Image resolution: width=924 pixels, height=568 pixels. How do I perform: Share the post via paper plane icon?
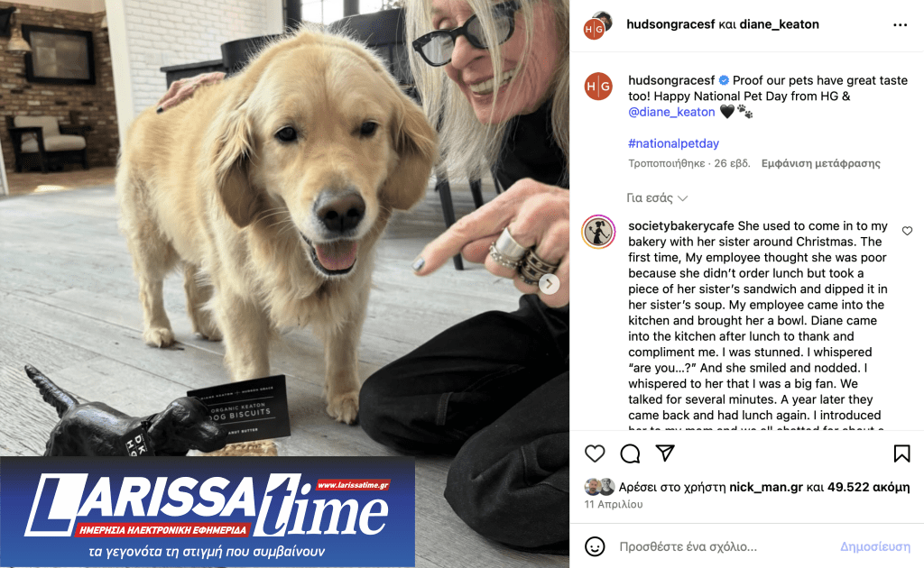tap(665, 453)
